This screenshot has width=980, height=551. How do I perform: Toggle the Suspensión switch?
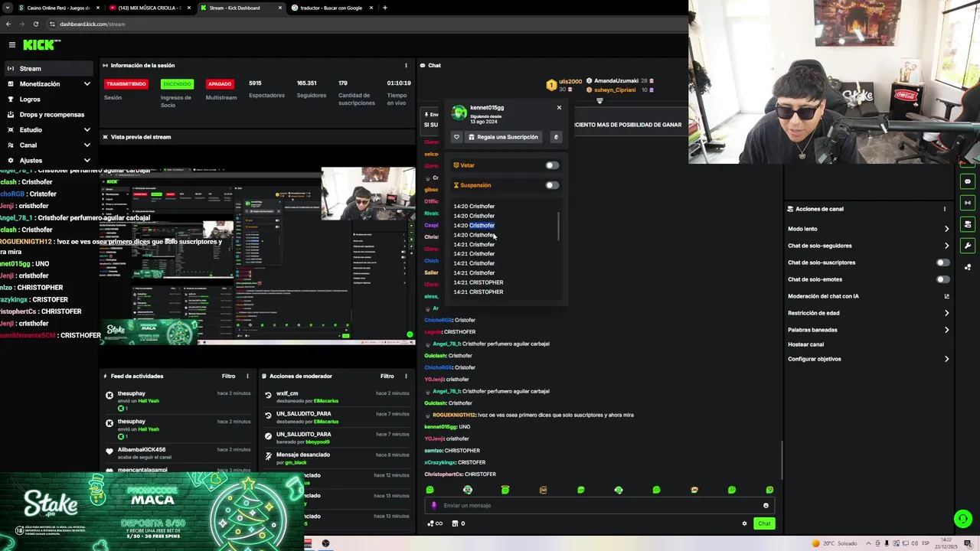coord(552,185)
